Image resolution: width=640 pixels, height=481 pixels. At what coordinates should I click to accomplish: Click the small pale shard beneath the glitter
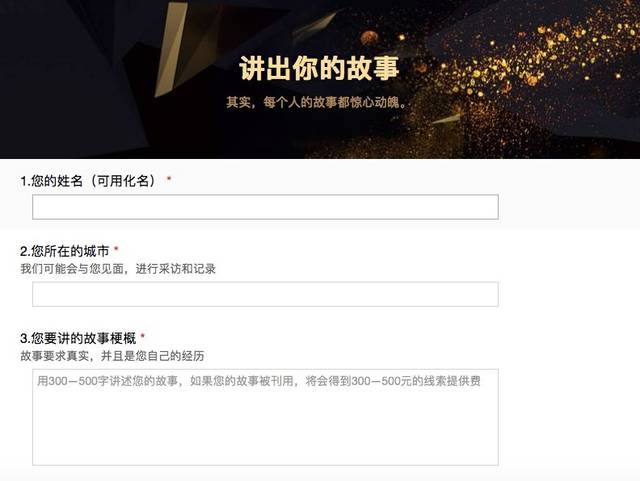tap(446, 119)
